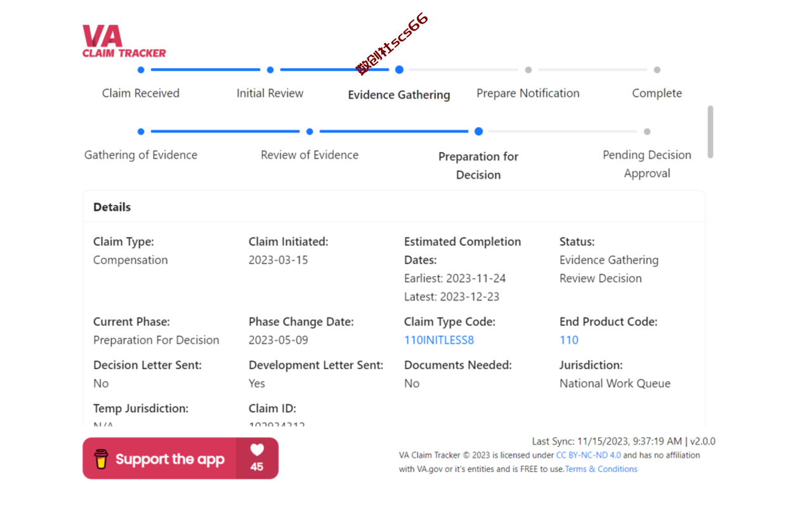Click the Complete step dot
Viewport: 812px width, 508px height.
point(657,70)
